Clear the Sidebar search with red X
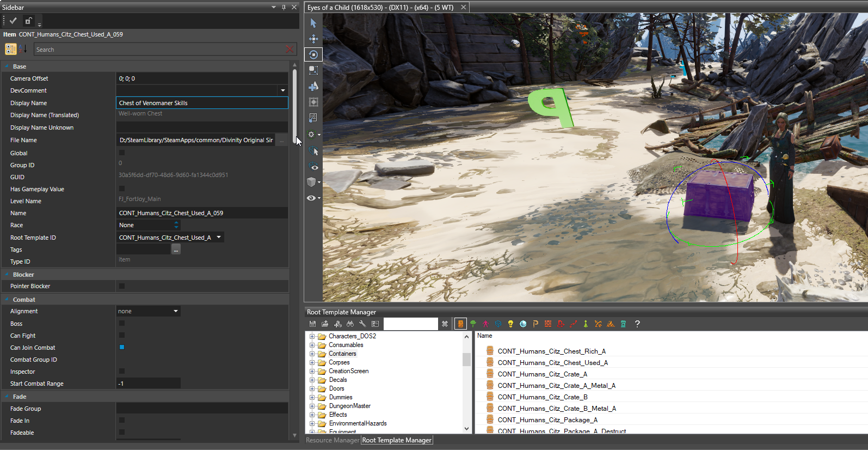This screenshot has width=868, height=450. 290,50
